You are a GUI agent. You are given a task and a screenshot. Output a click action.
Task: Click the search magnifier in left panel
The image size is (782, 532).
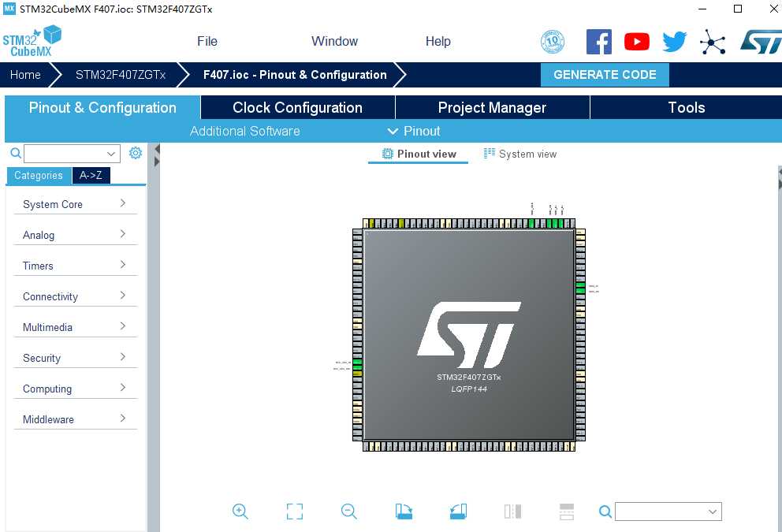[x=16, y=153]
